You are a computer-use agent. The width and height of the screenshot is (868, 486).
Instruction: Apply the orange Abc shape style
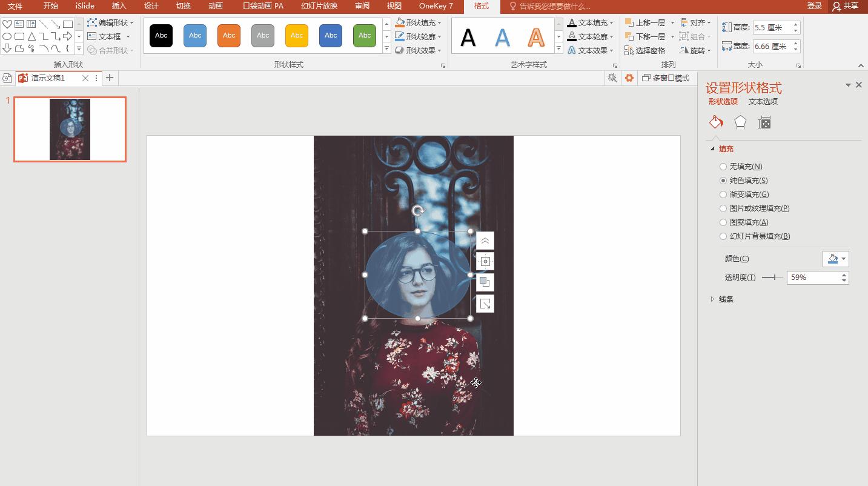(x=229, y=35)
